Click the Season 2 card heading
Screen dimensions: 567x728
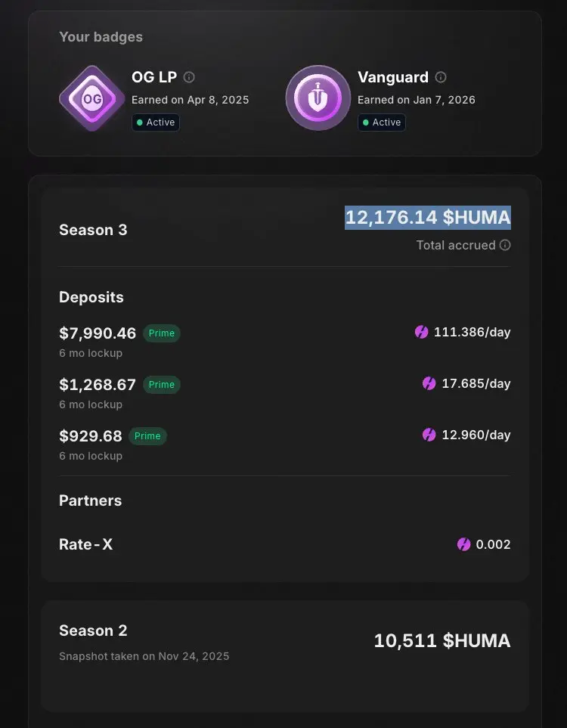point(93,630)
